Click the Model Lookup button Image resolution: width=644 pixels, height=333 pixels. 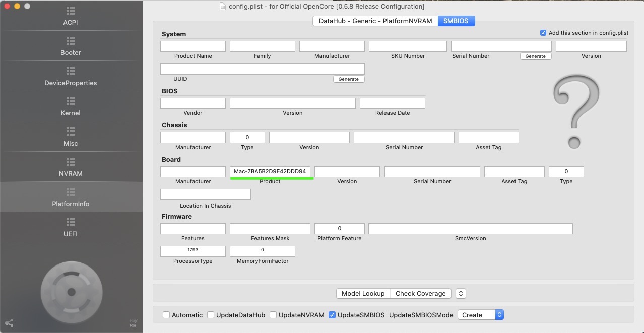coord(363,293)
